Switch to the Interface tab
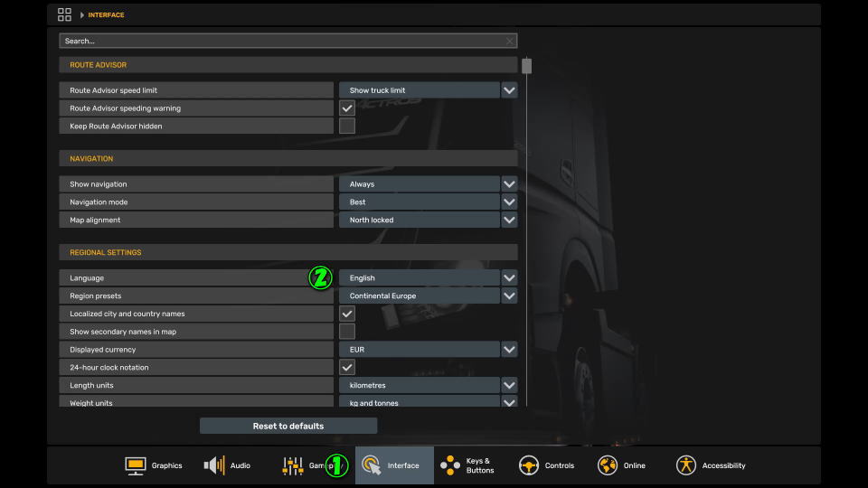Screen dimensions: 868x488 pyautogui.click(x=394, y=465)
